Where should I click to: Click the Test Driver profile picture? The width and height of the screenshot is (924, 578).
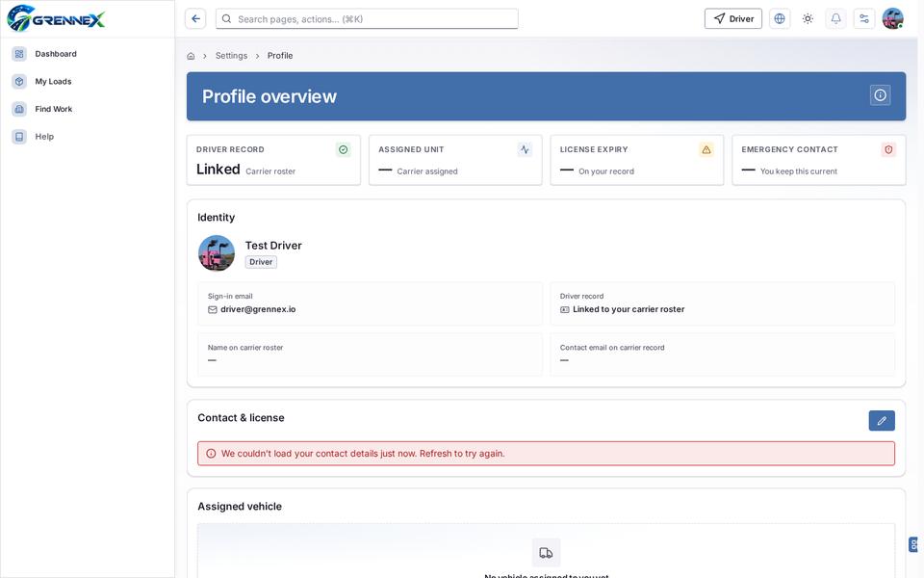(x=217, y=253)
